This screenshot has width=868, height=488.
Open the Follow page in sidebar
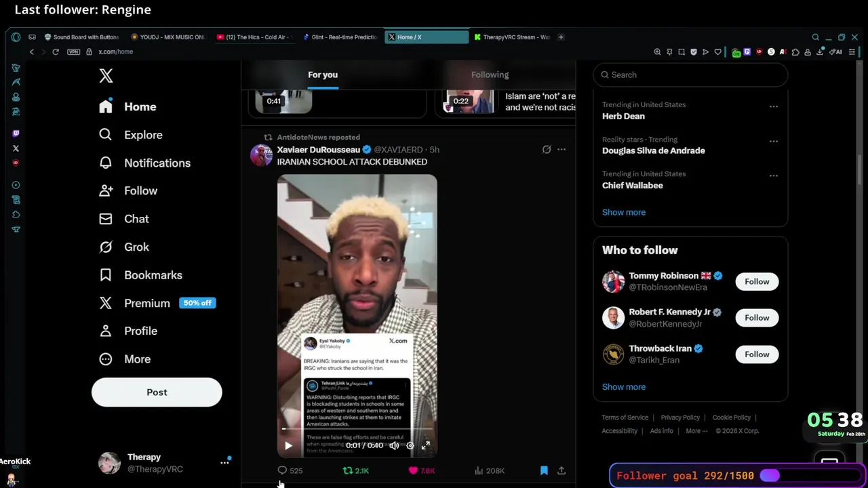point(128,190)
